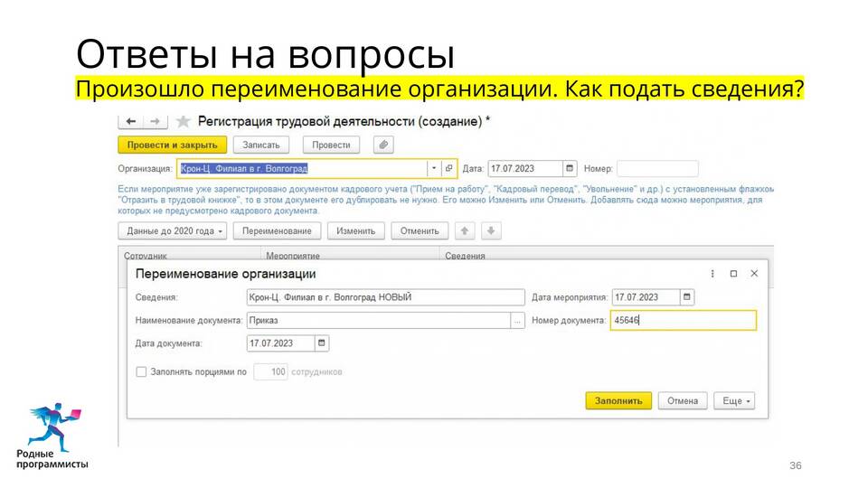868x488 pixels.
Task: Click the move row up arrow
Action: click(x=466, y=230)
